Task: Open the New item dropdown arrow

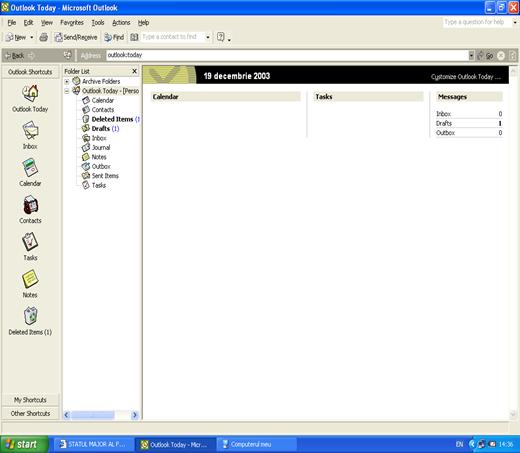Action: tap(32, 37)
